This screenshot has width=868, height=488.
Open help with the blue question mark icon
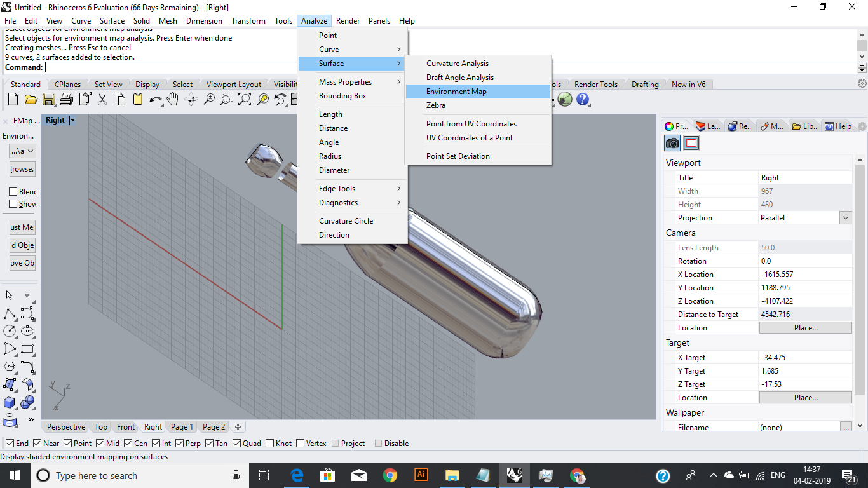pyautogui.click(x=583, y=99)
